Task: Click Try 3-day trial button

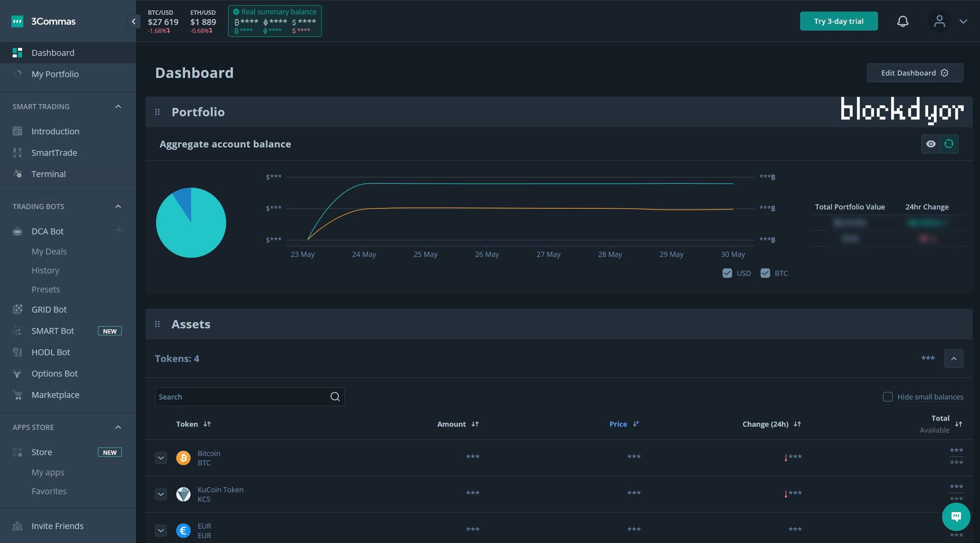Action: pyautogui.click(x=839, y=21)
